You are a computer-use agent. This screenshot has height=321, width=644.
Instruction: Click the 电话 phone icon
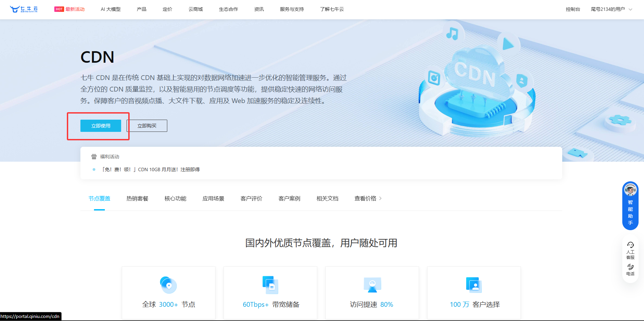(630, 267)
